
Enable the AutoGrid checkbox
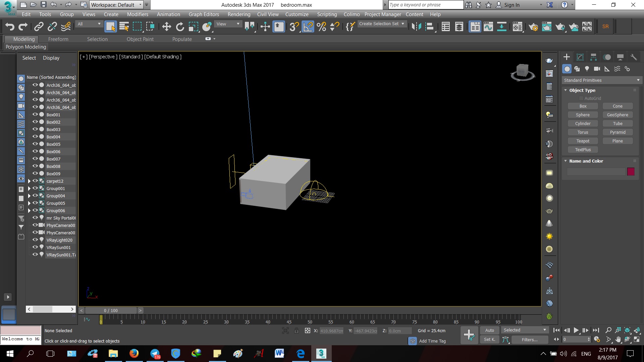tap(581, 98)
